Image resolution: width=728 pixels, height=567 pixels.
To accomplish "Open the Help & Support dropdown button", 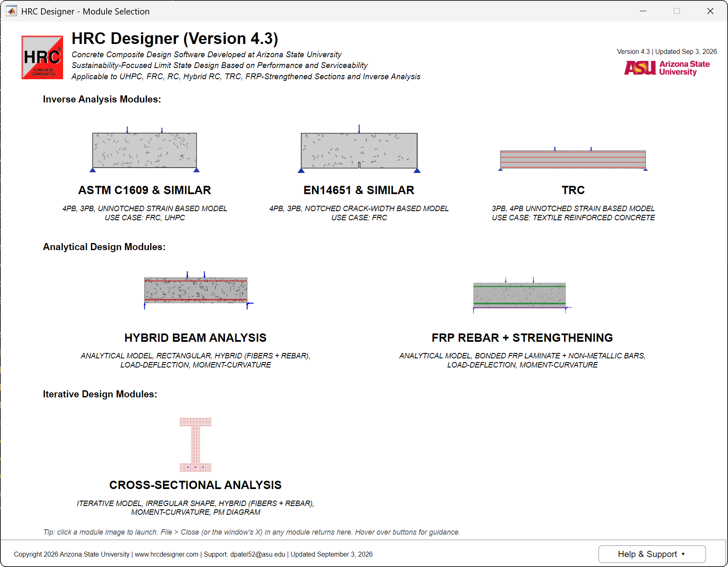I will coord(652,554).
